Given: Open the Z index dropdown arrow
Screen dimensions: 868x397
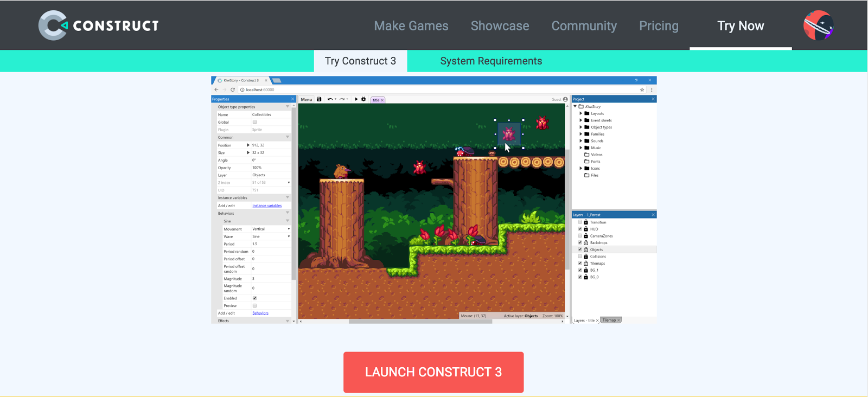Looking at the screenshot, I should [x=289, y=183].
